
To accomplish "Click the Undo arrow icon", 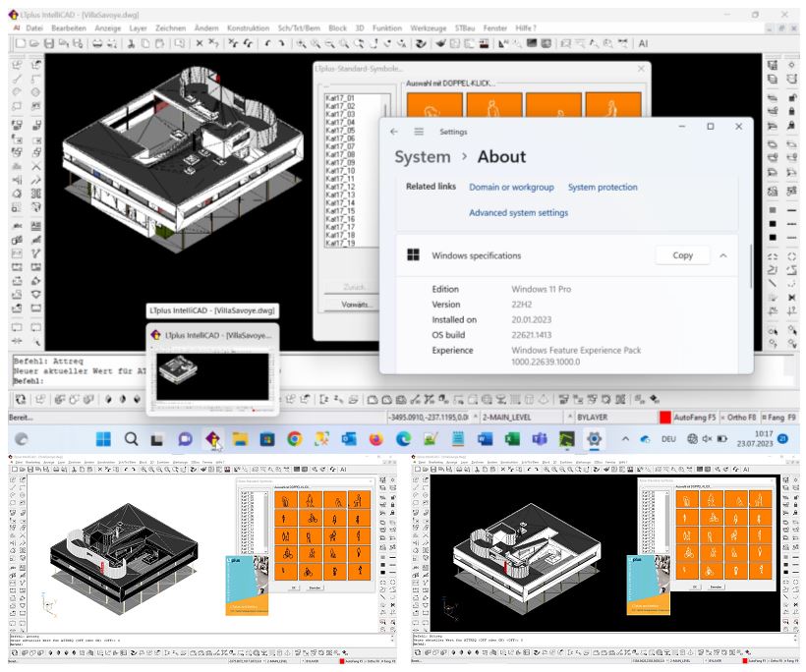I will click(267, 43).
